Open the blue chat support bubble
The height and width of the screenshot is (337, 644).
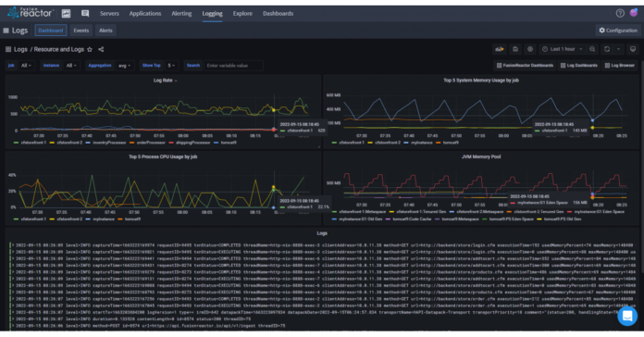tap(627, 316)
